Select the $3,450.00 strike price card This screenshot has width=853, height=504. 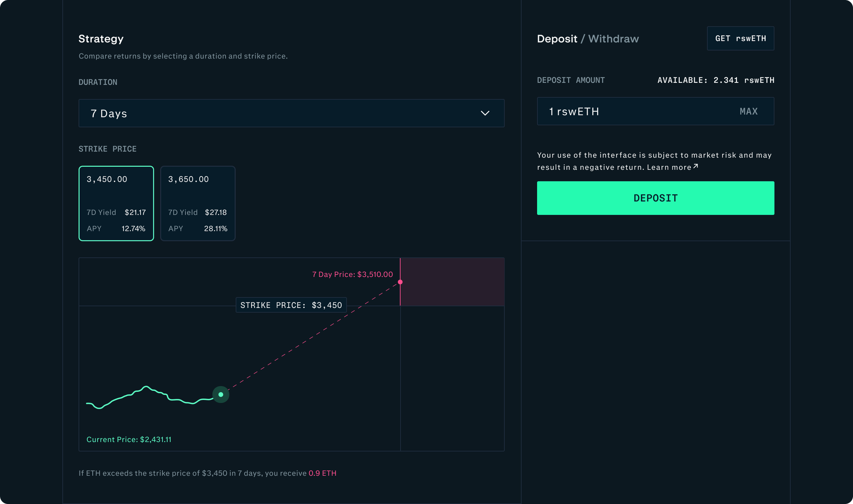[116, 204]
